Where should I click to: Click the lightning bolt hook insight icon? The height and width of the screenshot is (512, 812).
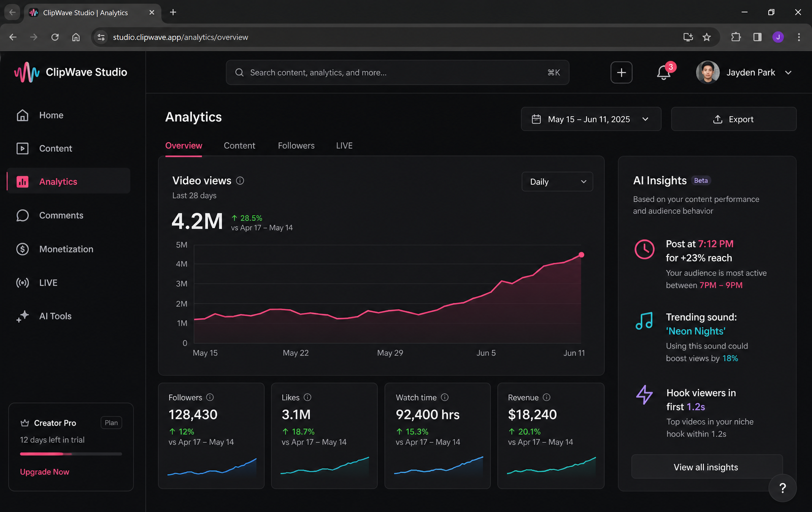[645, 395]
